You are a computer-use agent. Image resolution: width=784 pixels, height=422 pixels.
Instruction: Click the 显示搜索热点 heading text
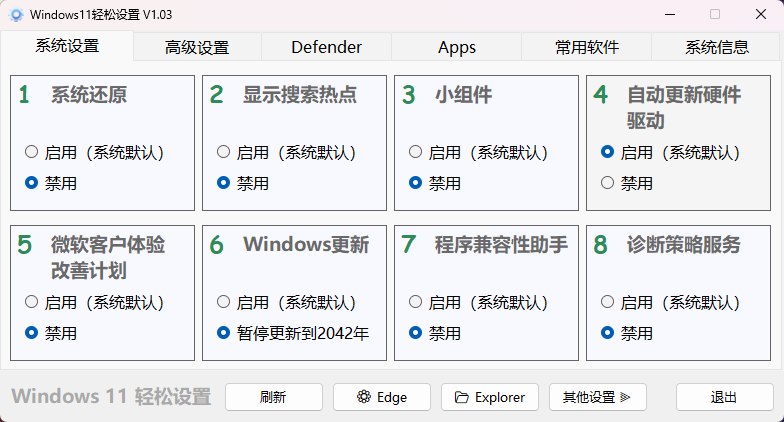coord(300,95)
